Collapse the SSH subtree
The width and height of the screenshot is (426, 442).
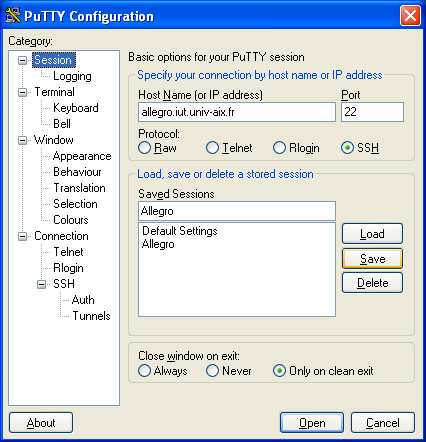[41, 284]
